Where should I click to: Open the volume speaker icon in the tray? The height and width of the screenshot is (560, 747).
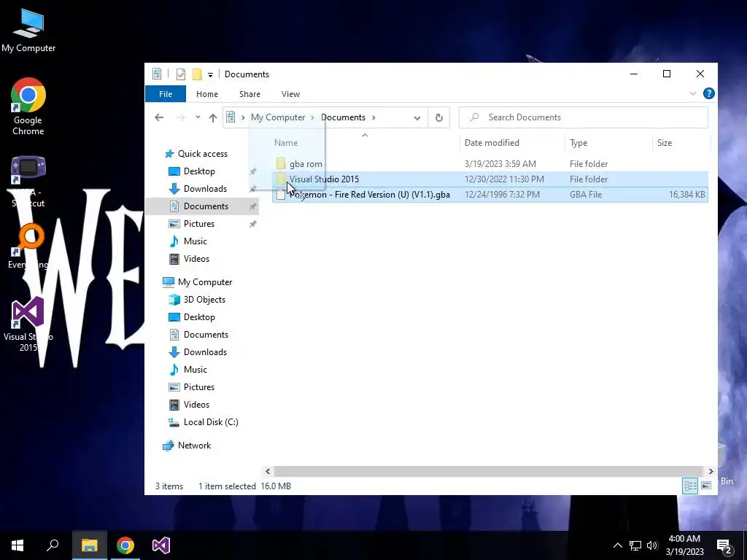tap(652, 545)
